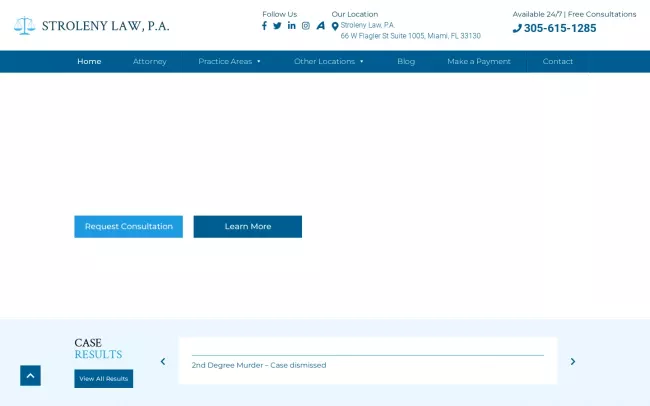Viewport: 650px width, 406px height.
Task: Open the LinkedIn social icon
Action: (x=292, y=26)
